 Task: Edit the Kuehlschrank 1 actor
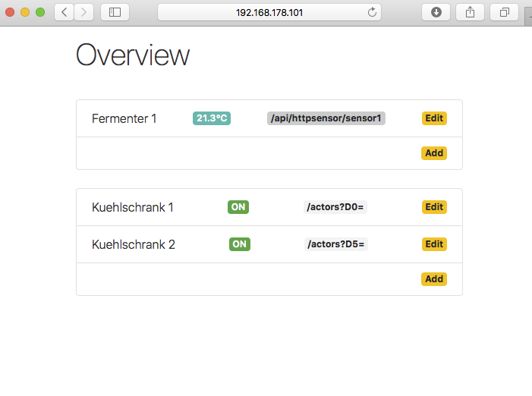[x=434, y=207]
